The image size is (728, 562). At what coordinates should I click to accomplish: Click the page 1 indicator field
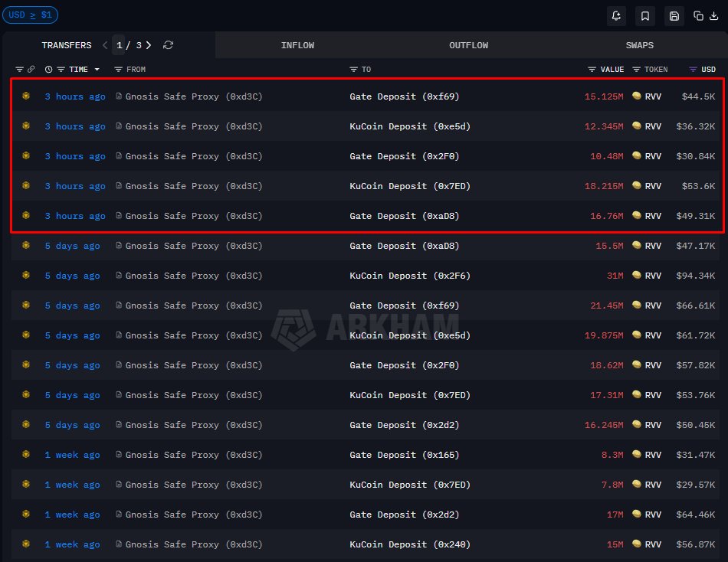(119, 45)
